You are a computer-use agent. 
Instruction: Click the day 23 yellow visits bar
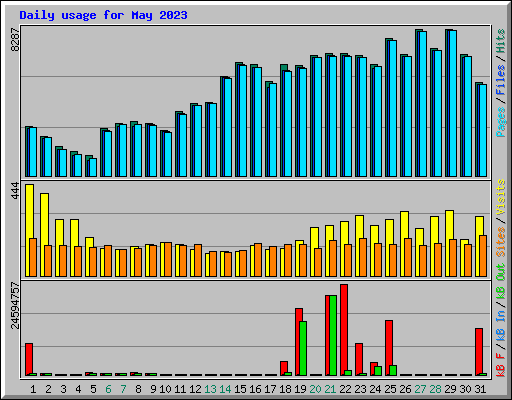pyautogui.click(x=359, y=246)
